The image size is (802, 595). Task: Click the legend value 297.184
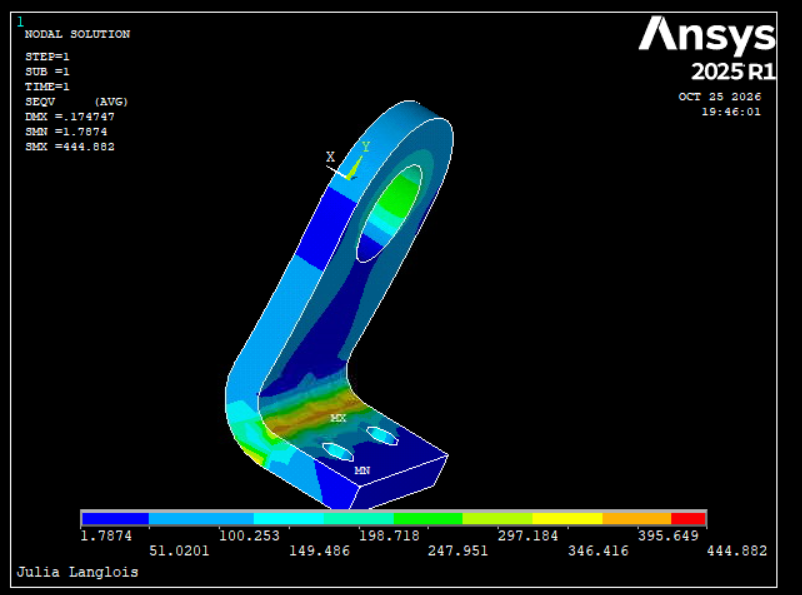point(528,536)
